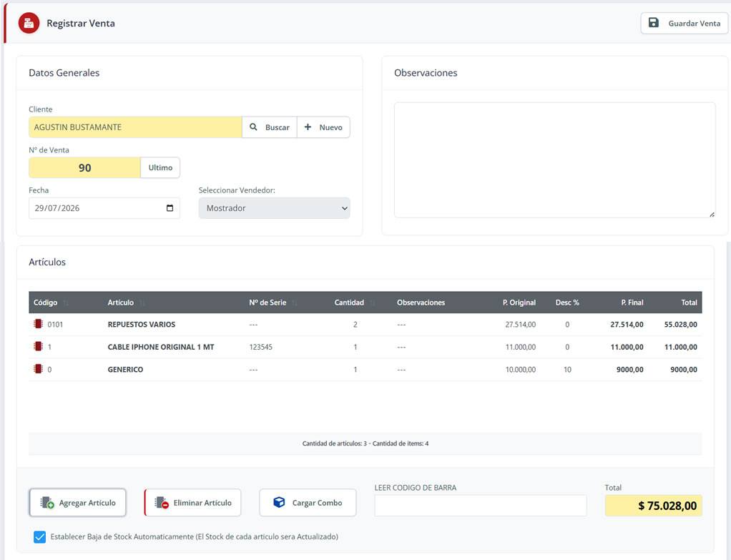Image resolution: width=731 pixels, height=560 pixels.
Task: Select CABLE IPHONE ORIGINAL 1 MT text
Action: [x=161, y=347]
